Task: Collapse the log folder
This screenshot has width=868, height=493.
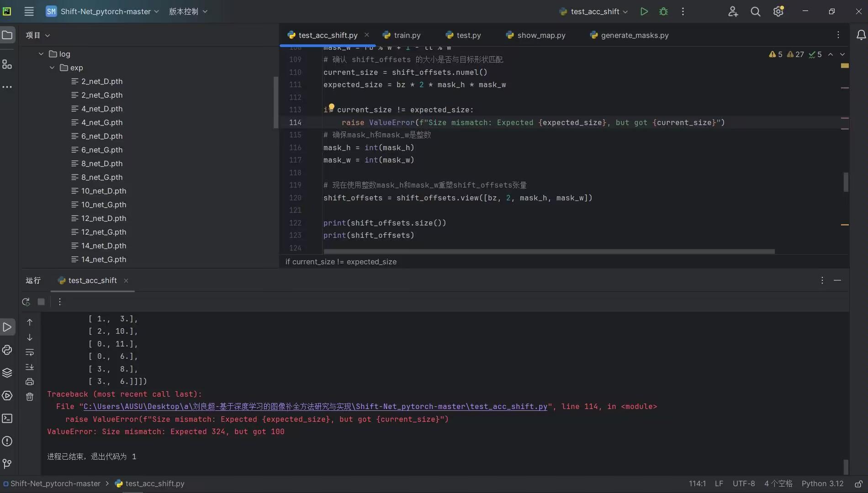Action: (x=41, y=53)
